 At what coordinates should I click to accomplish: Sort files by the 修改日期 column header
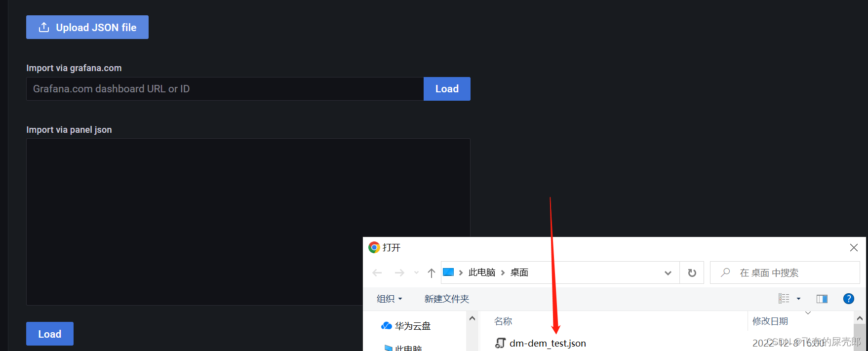coord(770,321)
